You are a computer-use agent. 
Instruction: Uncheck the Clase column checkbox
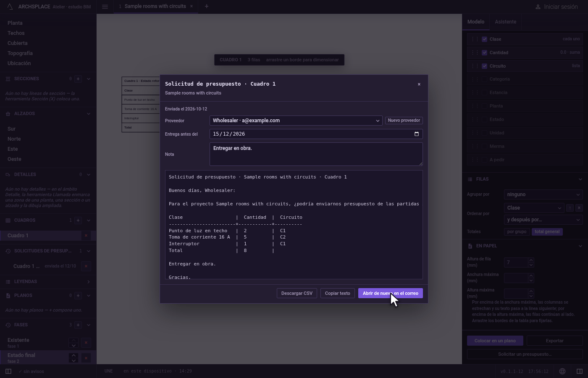click(485, 39)
